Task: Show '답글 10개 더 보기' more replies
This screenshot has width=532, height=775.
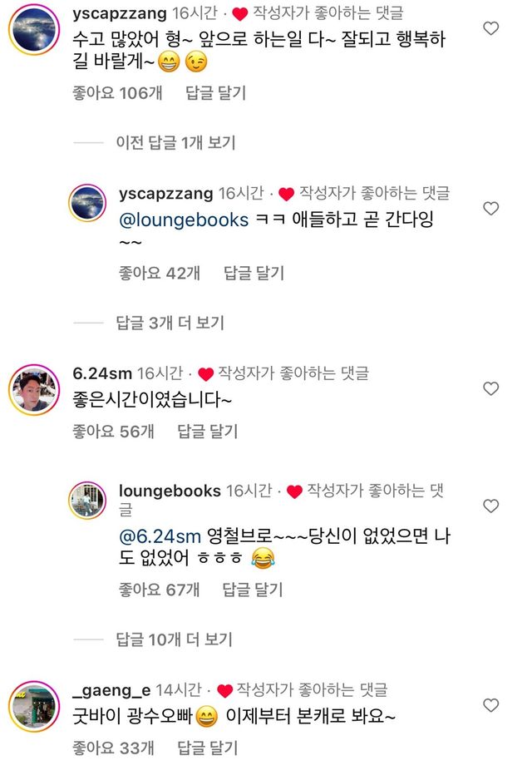Action: pyautogui.click(x=174, y=639)
